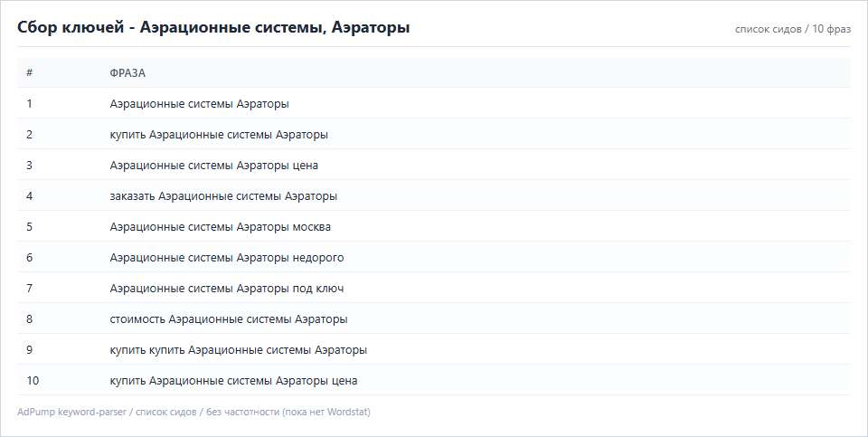Click row number 7 cell
Screen dimensions: 868x437
coord(29,289)
